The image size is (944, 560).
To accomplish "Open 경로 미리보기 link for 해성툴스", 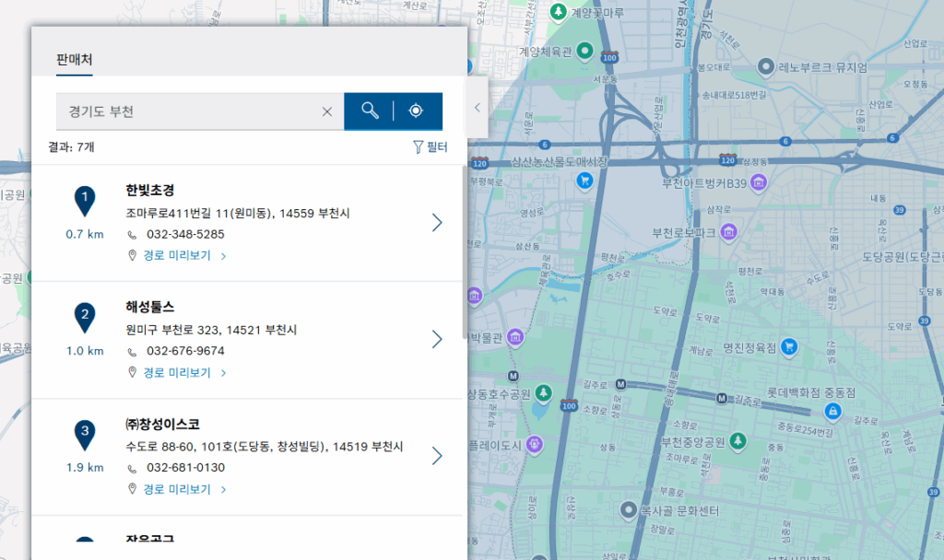I will coord(178,372).
